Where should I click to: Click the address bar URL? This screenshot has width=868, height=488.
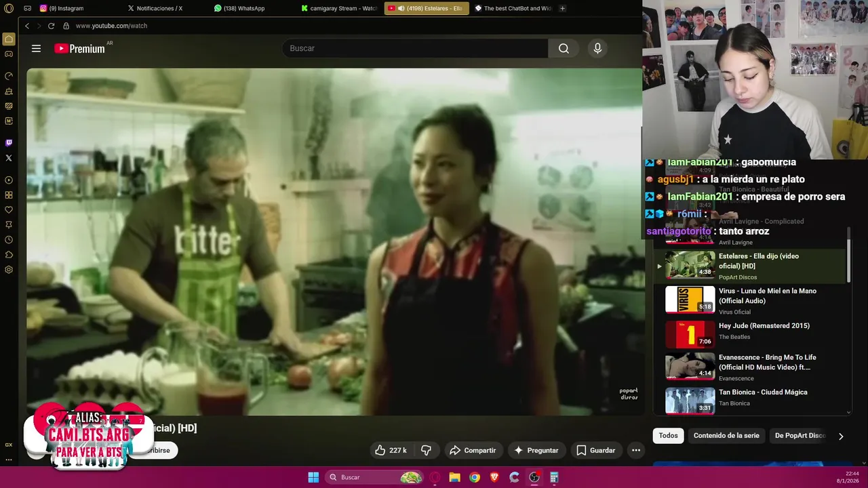(x=111, y=26)
